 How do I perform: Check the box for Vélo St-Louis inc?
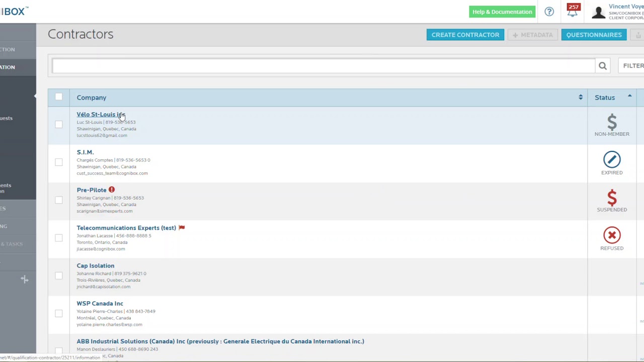(x=59, y=124)
